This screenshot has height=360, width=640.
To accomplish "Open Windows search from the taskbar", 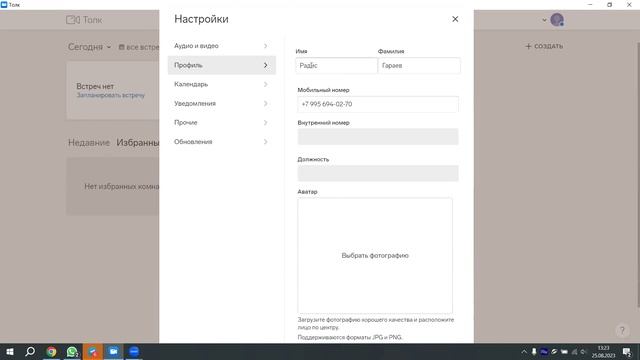I will coord(30,351).
